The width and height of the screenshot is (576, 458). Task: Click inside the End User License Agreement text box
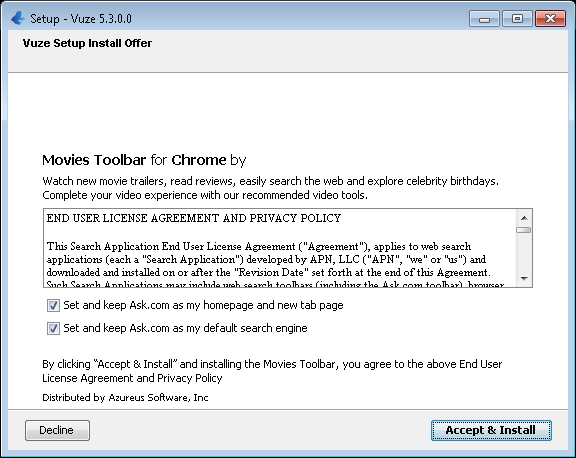coord(280,248)
